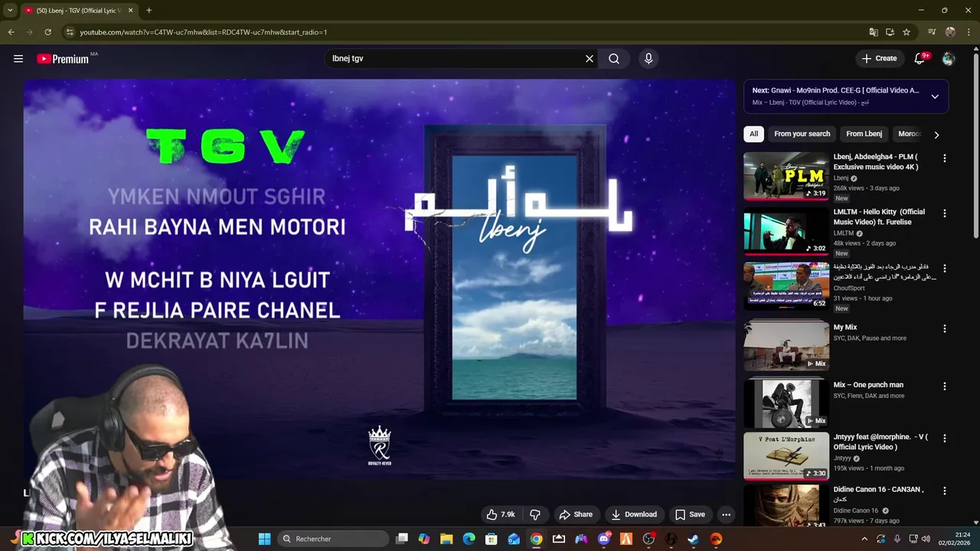Image resolution: width=980 pixels, height=551 pixels.
Task: Open Chrome media controls icon
Action: pyautogui.click(x=932, y=32)
